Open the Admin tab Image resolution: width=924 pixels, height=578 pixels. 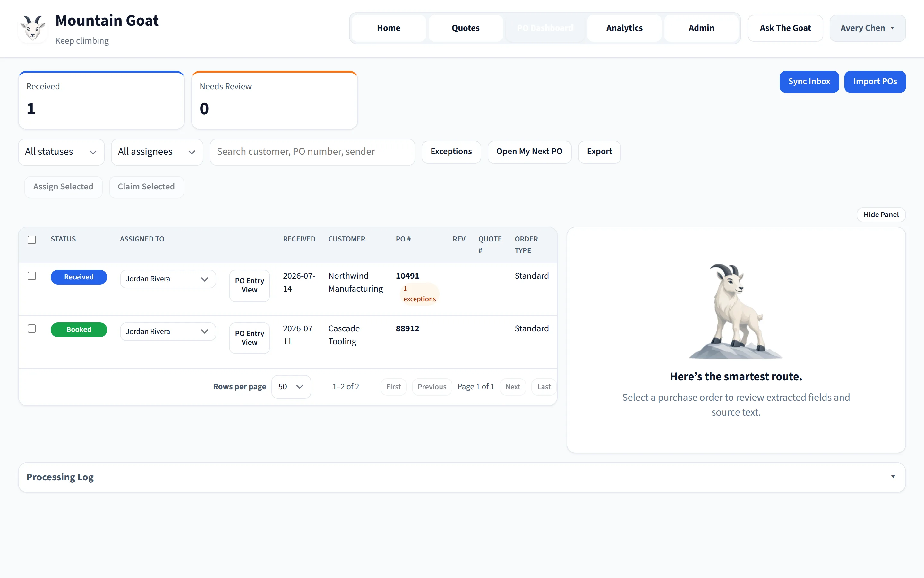tap(701, 28)
